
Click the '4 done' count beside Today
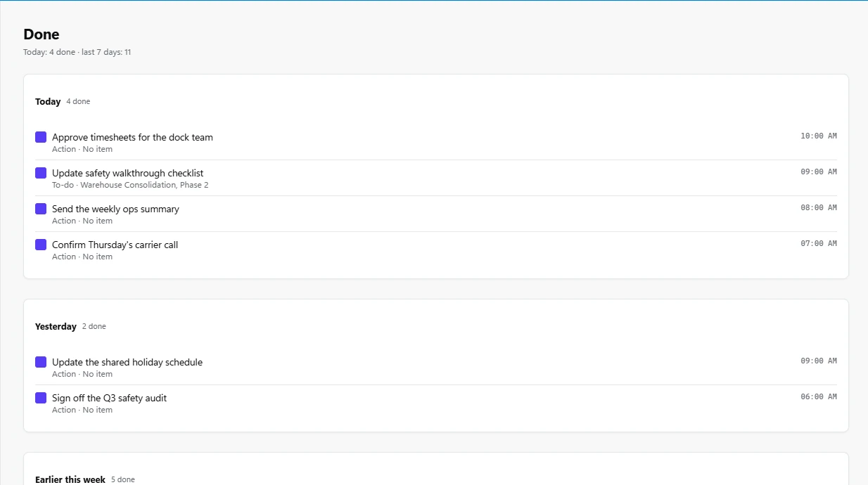click(x=78, y=102)
